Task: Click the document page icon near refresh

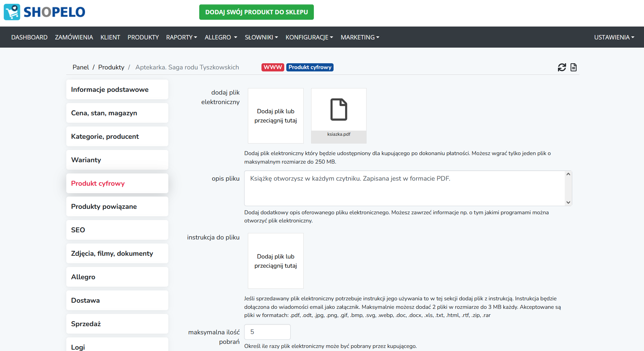Action: pos(574,67)
